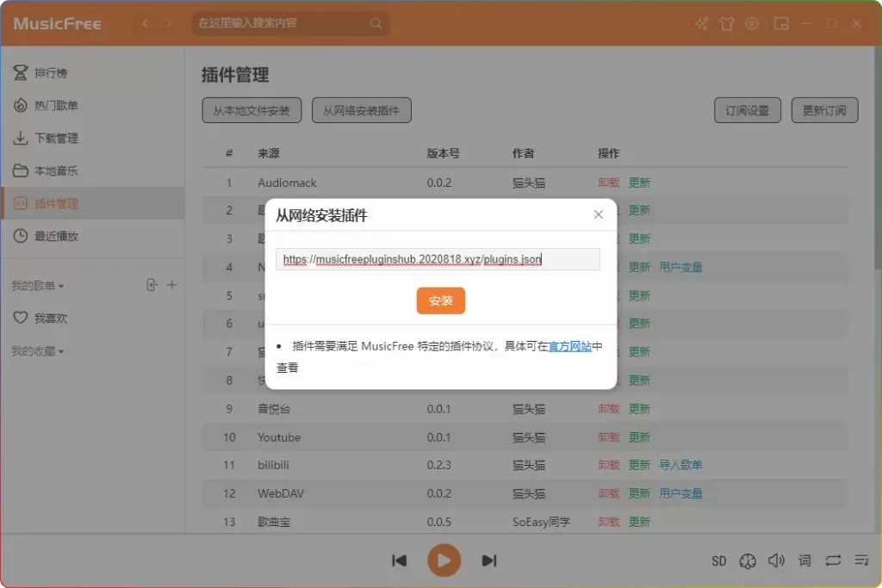Click the 更新订阅 button
The image size is (882, 588).
pos(824,110)
